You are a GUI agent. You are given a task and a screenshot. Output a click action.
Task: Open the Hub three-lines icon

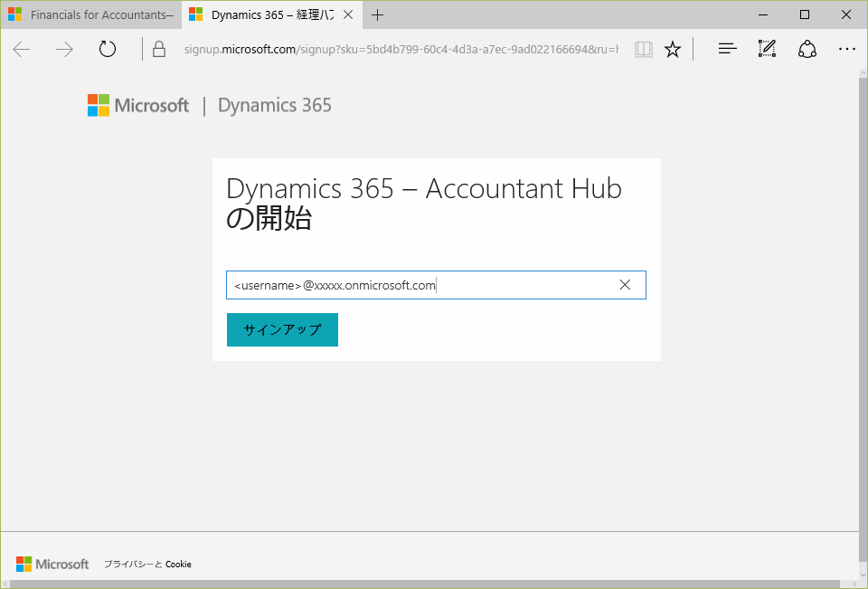click(727, 50)
